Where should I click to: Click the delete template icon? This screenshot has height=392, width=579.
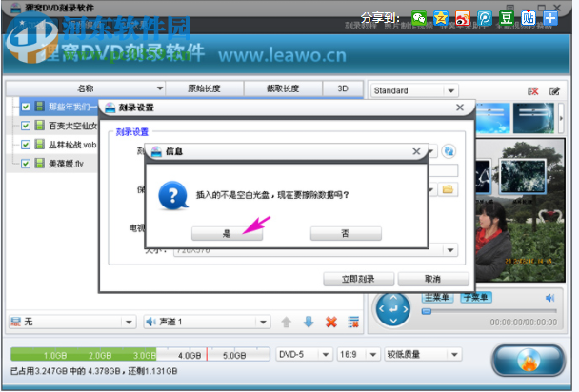click(x=533, y=91)
